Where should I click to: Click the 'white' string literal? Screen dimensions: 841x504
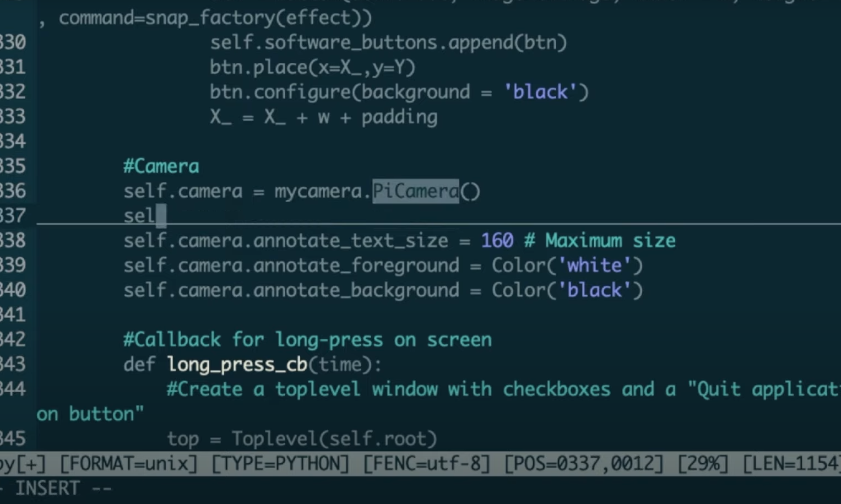click(x=594, y=265)
